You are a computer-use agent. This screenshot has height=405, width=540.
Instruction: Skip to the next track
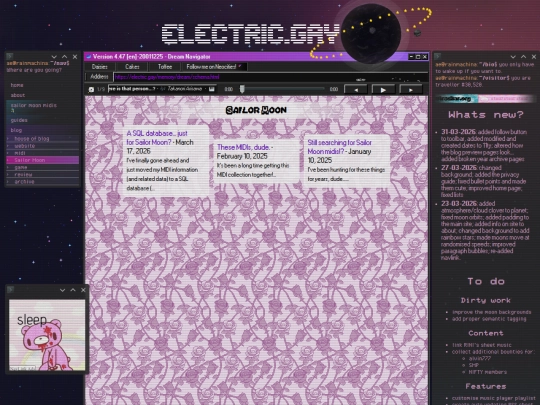coord(411,90)
